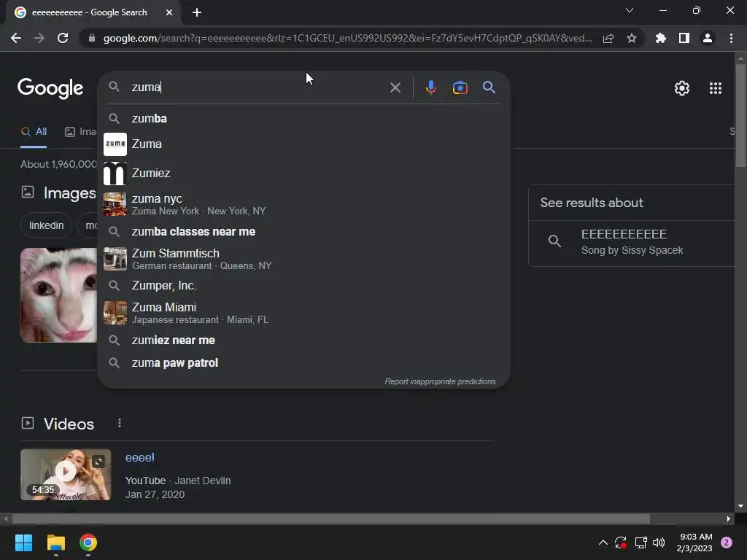The height and width of the screenshot is (560, 747).
Task: Click Chrome icon in taskbar
Action: click(x=88, y=542)
